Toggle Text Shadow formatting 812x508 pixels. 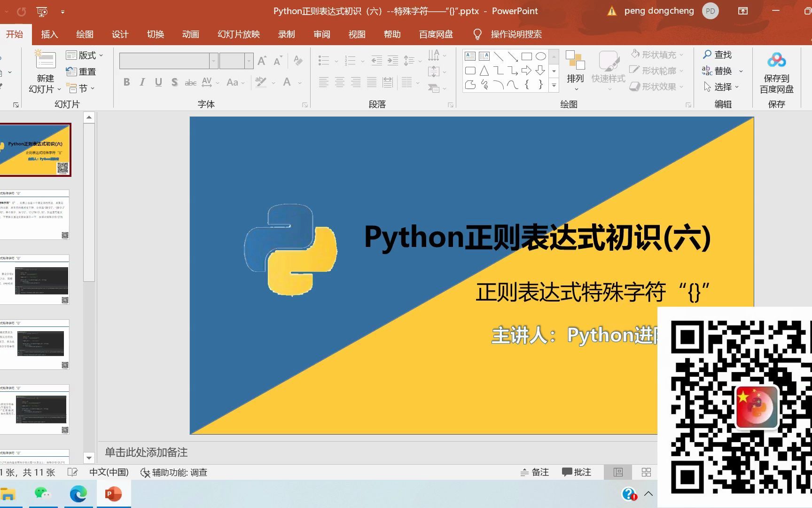coord(174,82)
